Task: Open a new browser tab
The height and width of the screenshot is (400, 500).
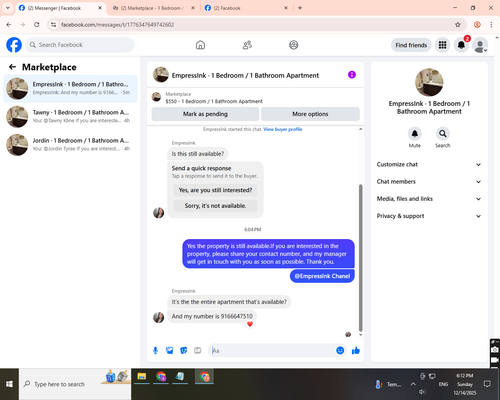Action: (300, 8)
